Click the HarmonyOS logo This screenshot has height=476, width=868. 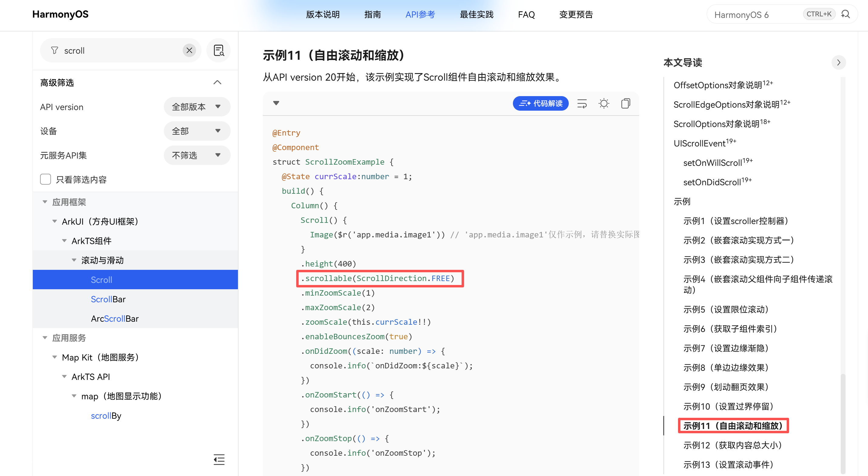point(60,14)
